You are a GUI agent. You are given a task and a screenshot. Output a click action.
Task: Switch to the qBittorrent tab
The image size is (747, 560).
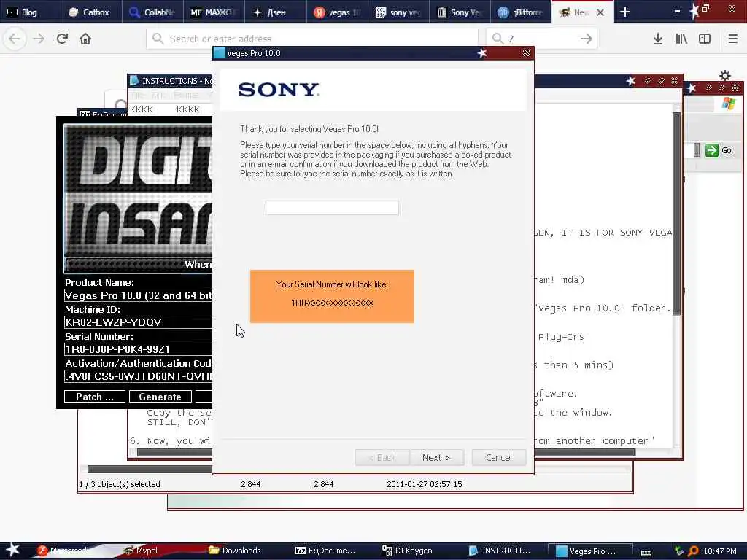point(521,12)
